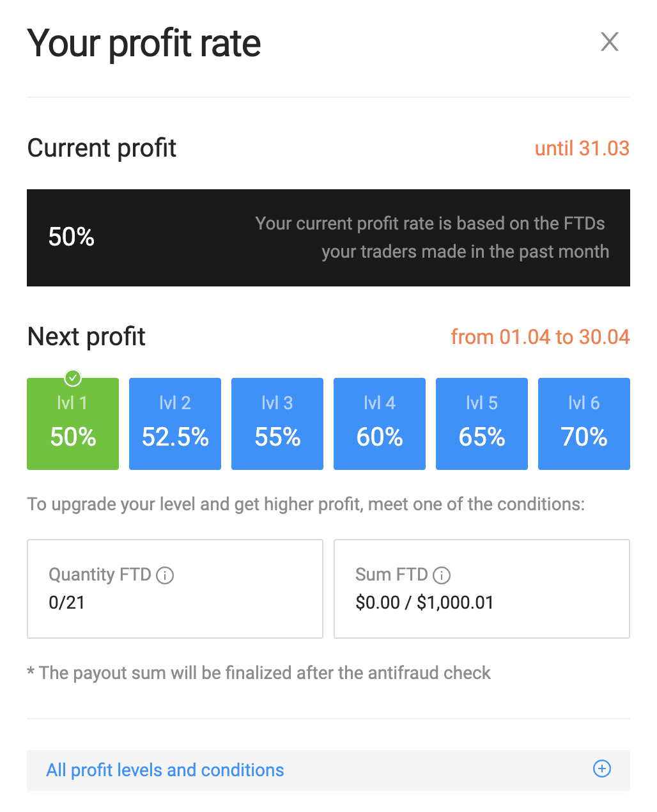The height and width of the screenshot is (812, 657).
Task: Click the Quantity FTD info icon
Action: pyautogui.click(x=165, y=575)
